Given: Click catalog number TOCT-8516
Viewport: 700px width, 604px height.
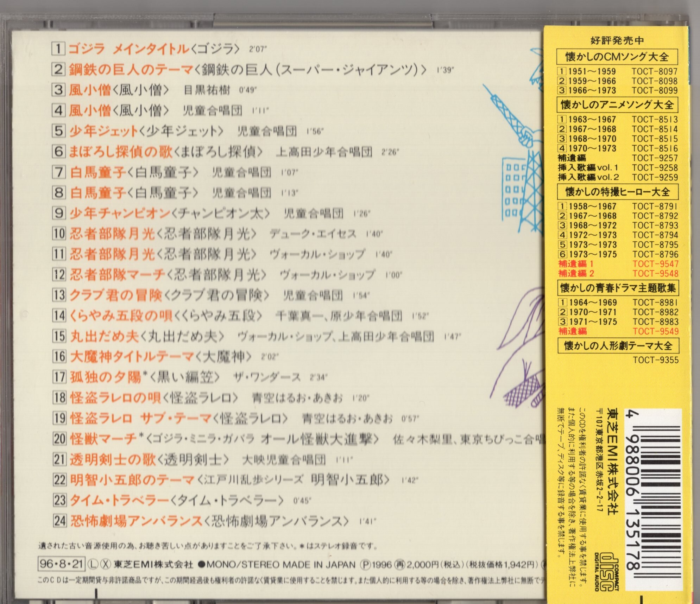Looking at the screenshot, I should 655,148.
